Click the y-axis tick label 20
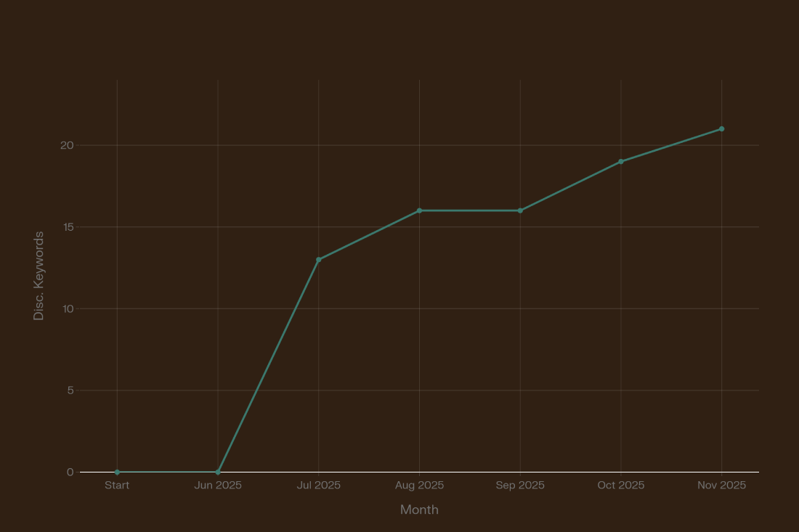The image size is (799, 532). click(67, 145)
